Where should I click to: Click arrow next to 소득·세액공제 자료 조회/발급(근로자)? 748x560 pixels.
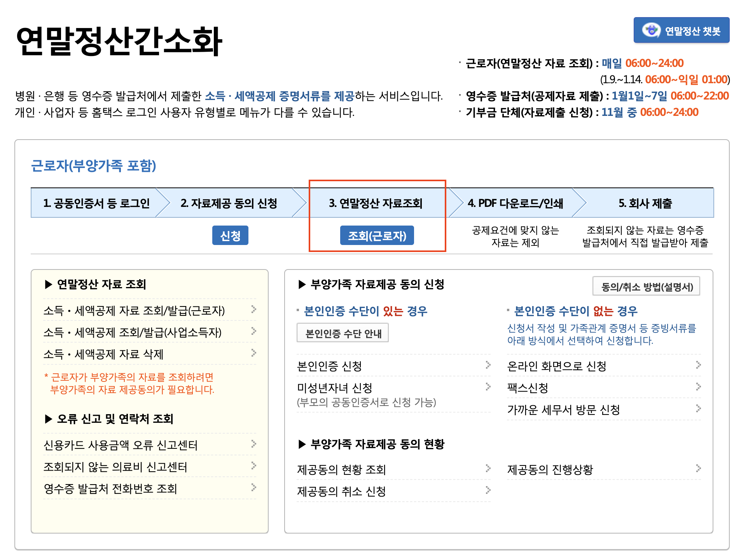[253, 310]
